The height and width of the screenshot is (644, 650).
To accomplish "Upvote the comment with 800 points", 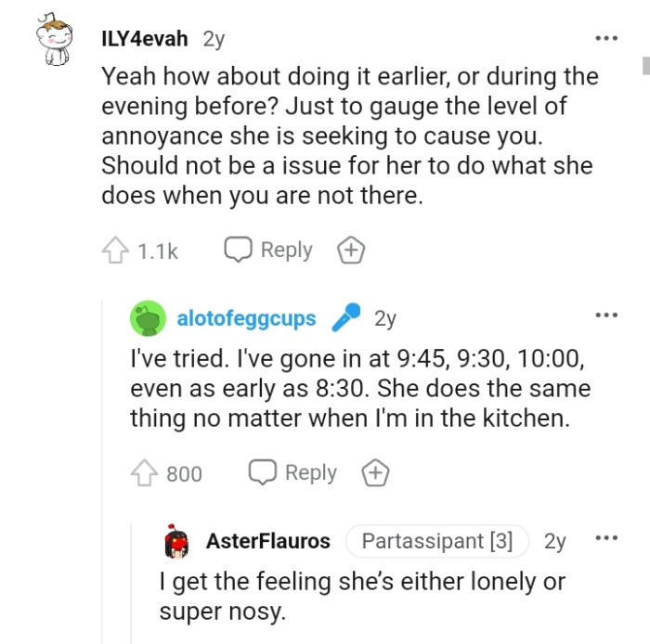I will click(x=143, y=473).
